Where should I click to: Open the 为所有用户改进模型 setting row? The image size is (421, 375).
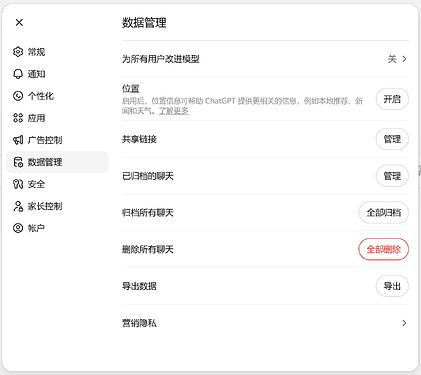[265, 59]
